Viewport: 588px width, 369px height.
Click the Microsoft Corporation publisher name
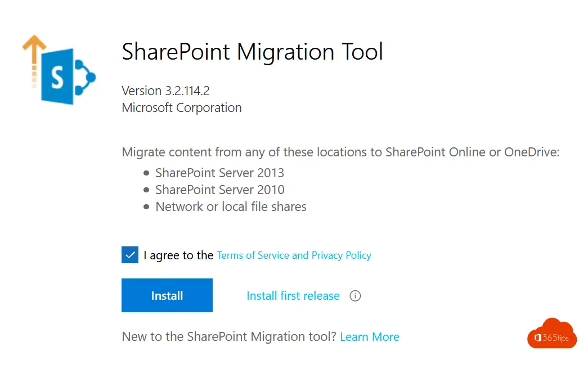(x=182, y=107)
